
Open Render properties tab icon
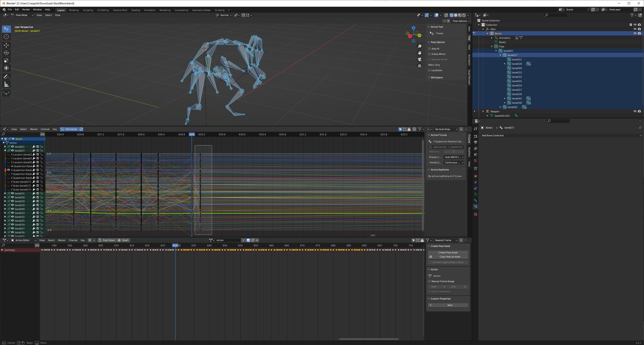coord(476,136)
